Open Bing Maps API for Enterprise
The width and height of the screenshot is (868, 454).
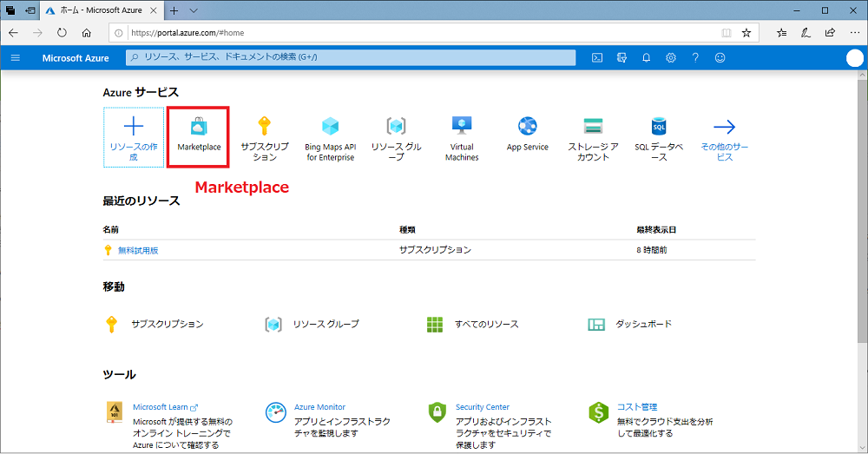click(x=331, y=137)
